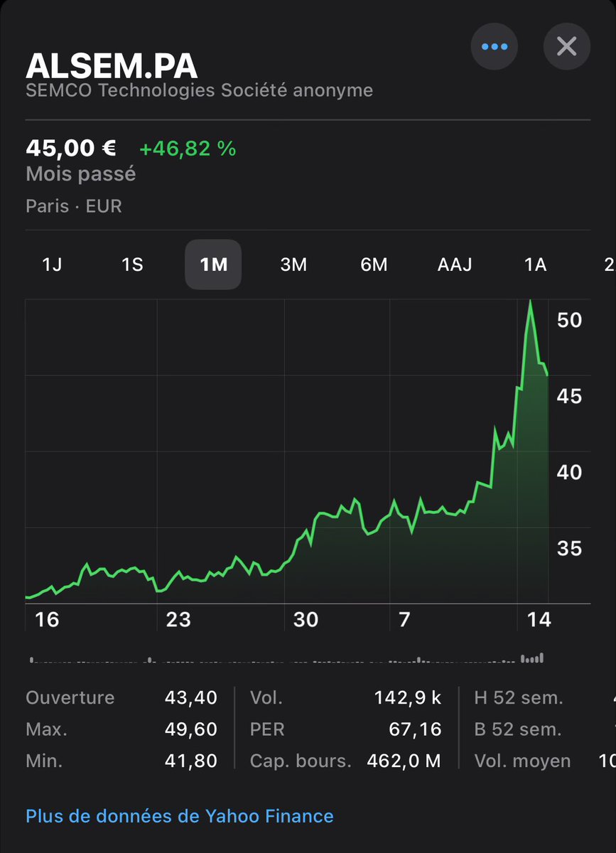Click the Max. value 49,60
616x853 pixels.
pos(190,729)
